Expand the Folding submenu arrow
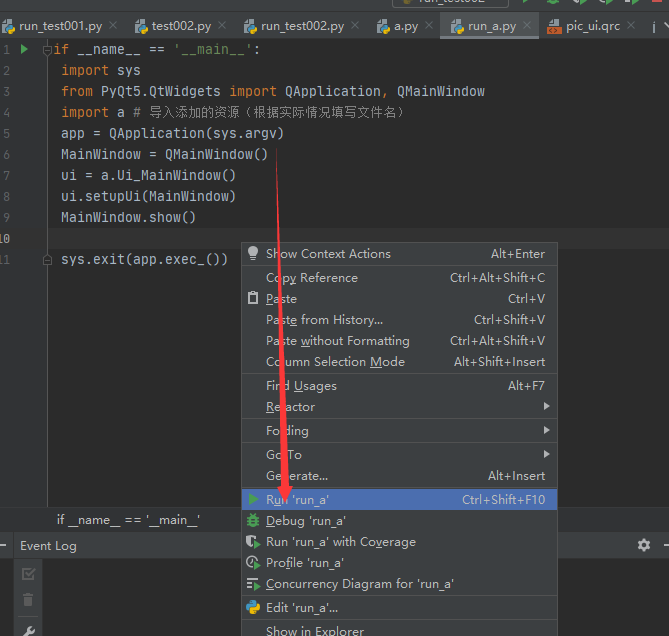Image resolution: width=669 pixels, height=636 pixels. (x=547, y=430)
